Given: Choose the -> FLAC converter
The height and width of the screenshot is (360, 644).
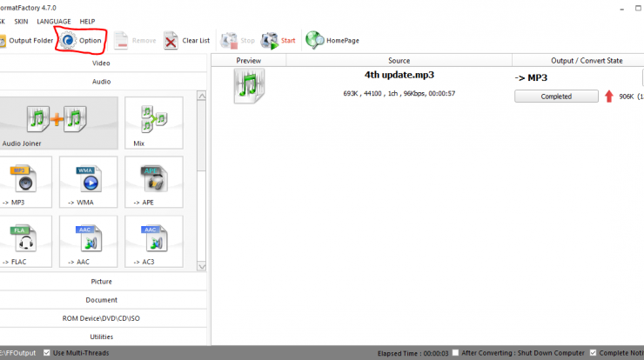Looking at the screenshot, I should coord(25,242).
